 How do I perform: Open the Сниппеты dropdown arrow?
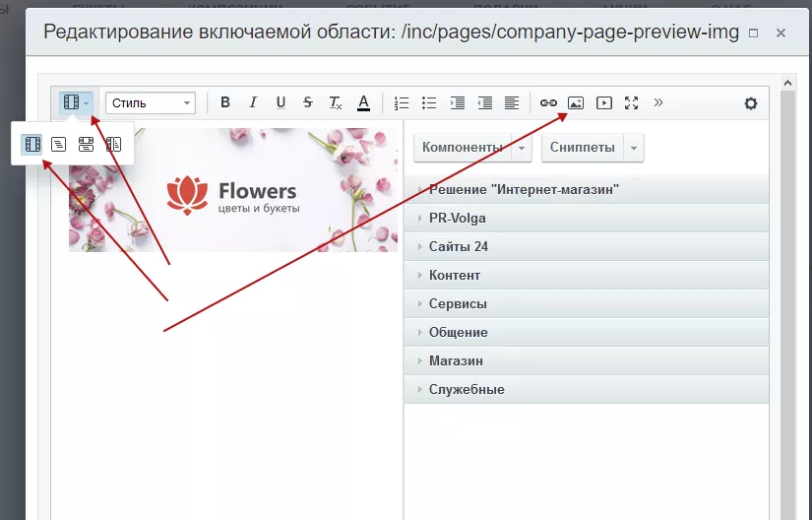pos(633,148)
